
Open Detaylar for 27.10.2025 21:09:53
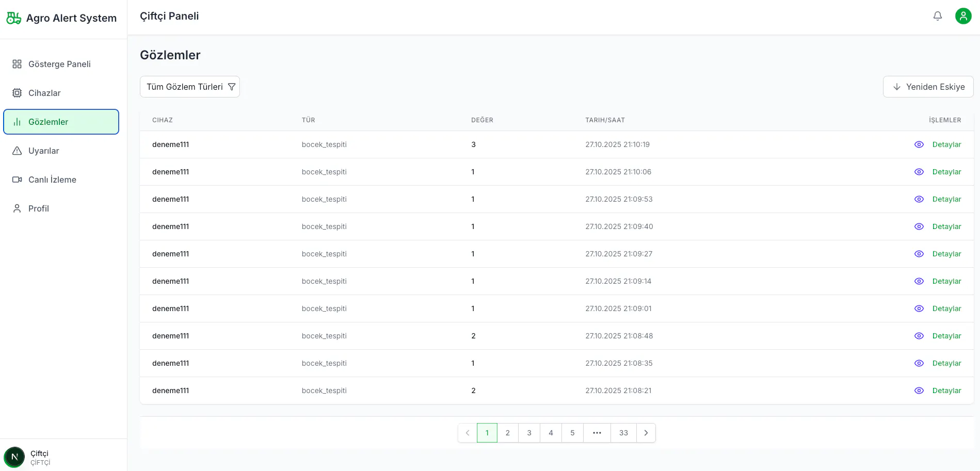click(946, 199)
